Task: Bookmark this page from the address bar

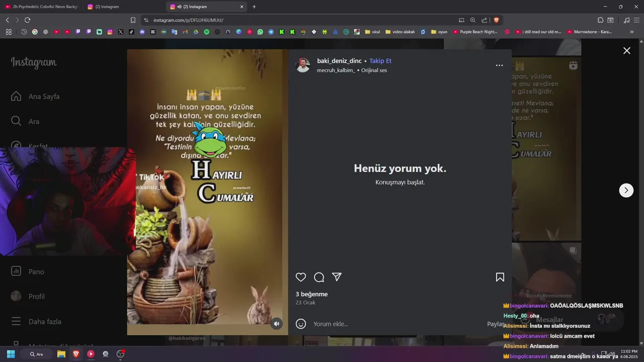Action: coord(133,20)
